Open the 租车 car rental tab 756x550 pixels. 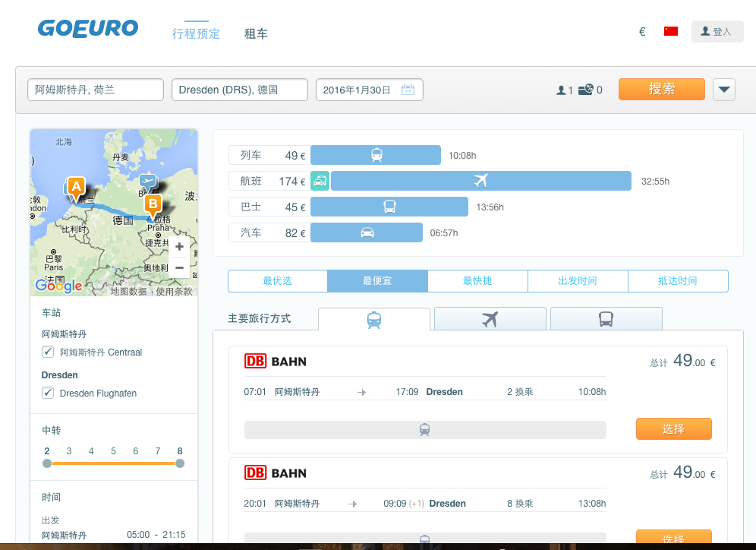[256, 33]
